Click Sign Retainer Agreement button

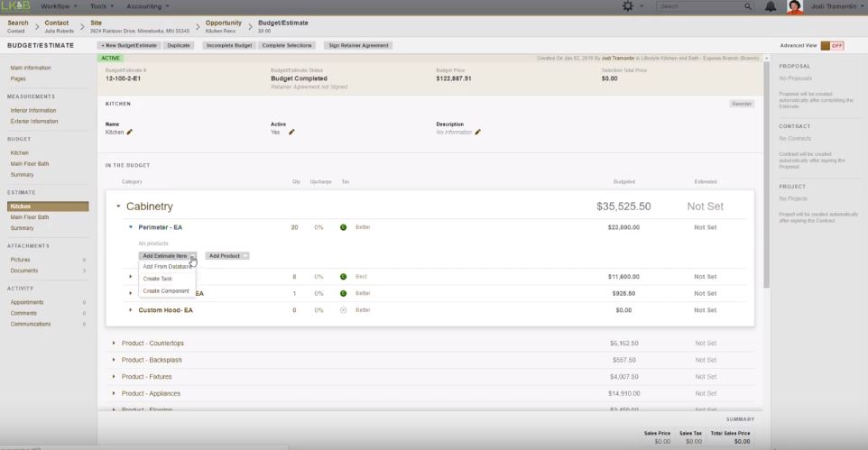click(x=358, y=45)
